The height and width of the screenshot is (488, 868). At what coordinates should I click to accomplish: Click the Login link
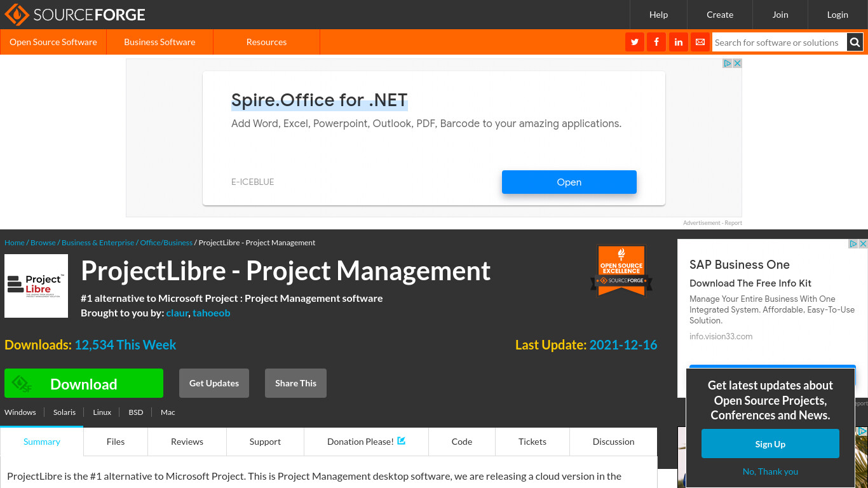(837, 15)
